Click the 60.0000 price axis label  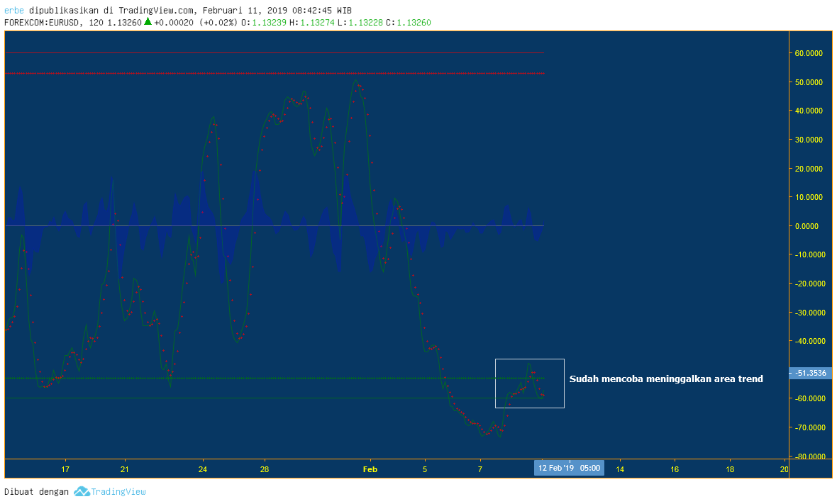pos(809,53)
